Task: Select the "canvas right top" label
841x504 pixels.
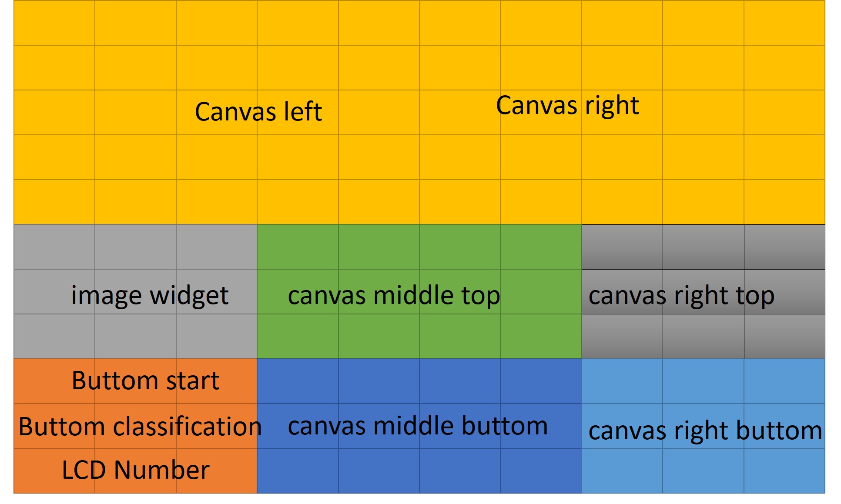Action: click(681, 296)
